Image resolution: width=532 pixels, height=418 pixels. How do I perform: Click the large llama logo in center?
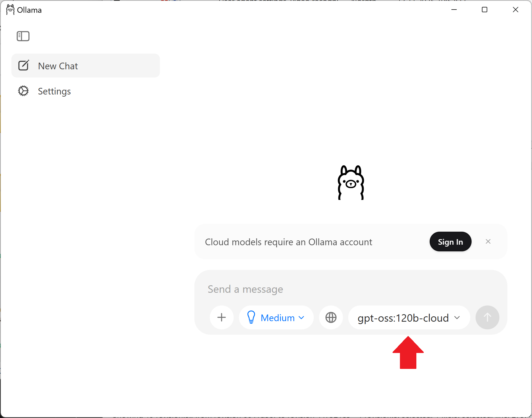point(351,183)
